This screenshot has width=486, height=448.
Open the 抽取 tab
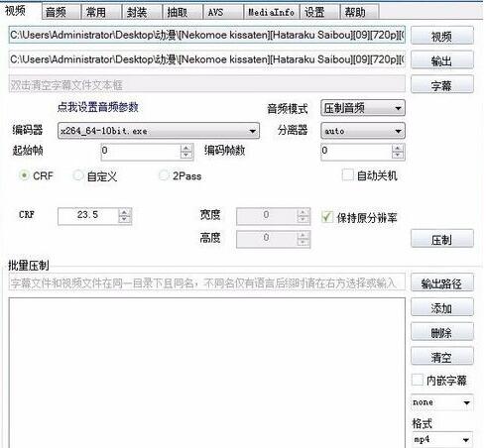(x=182, y=12)
